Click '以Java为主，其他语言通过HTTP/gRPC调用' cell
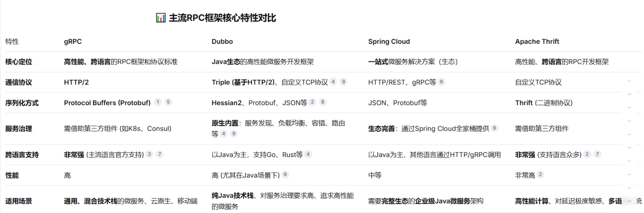This screenshot has height=213, width=644. (434, 155)
